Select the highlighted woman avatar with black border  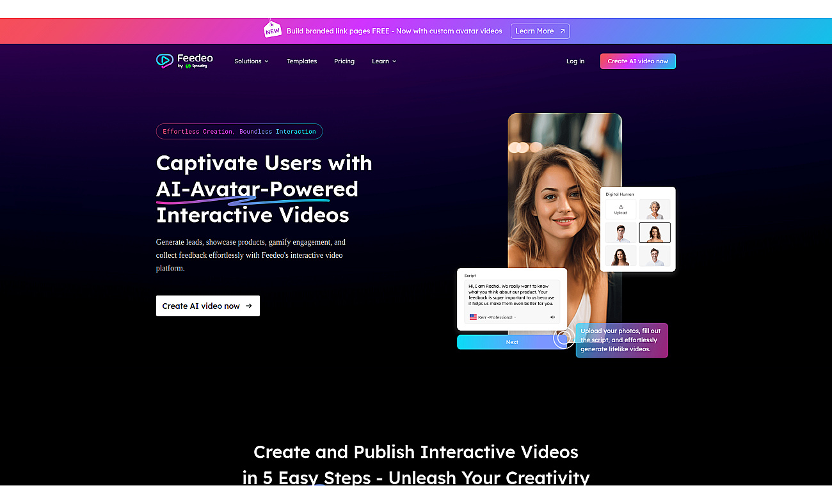point(655,233)
